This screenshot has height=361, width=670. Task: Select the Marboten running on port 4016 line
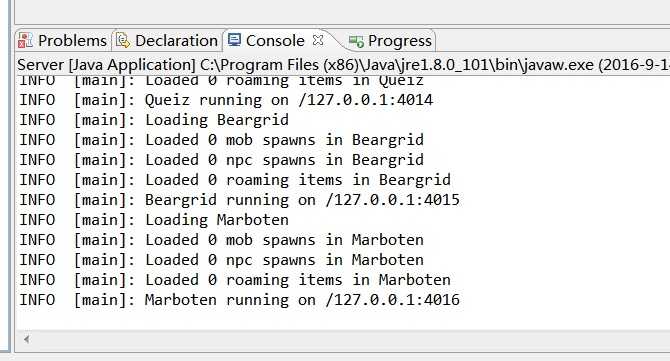pos(239,300)
